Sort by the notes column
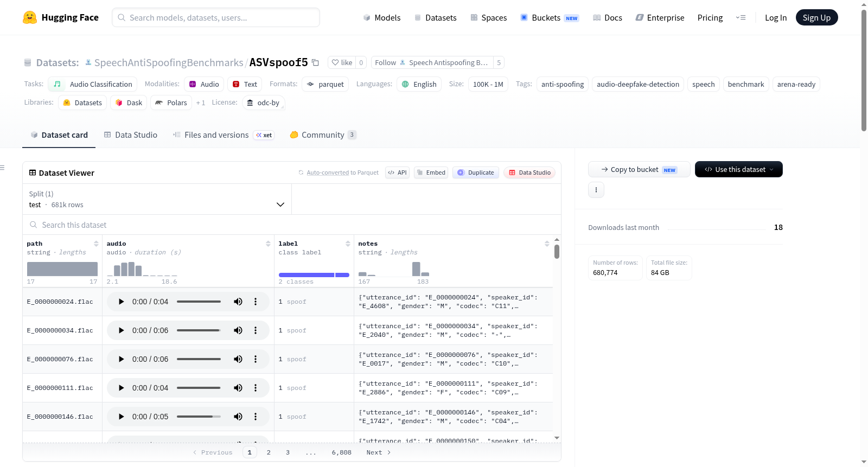The image size is (868, 467). pyautogui.click(x=547, y=244)
